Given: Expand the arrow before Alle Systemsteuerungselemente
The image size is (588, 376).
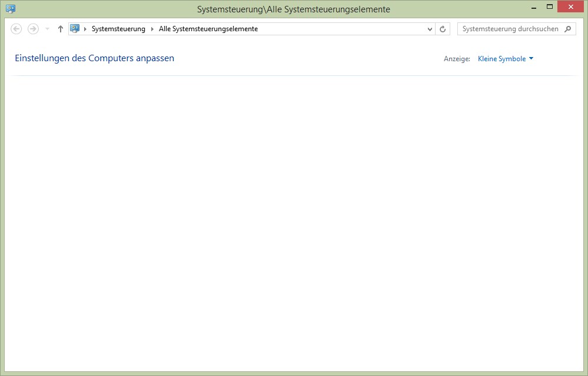Looking at the screenshot, I should (152, 29).
